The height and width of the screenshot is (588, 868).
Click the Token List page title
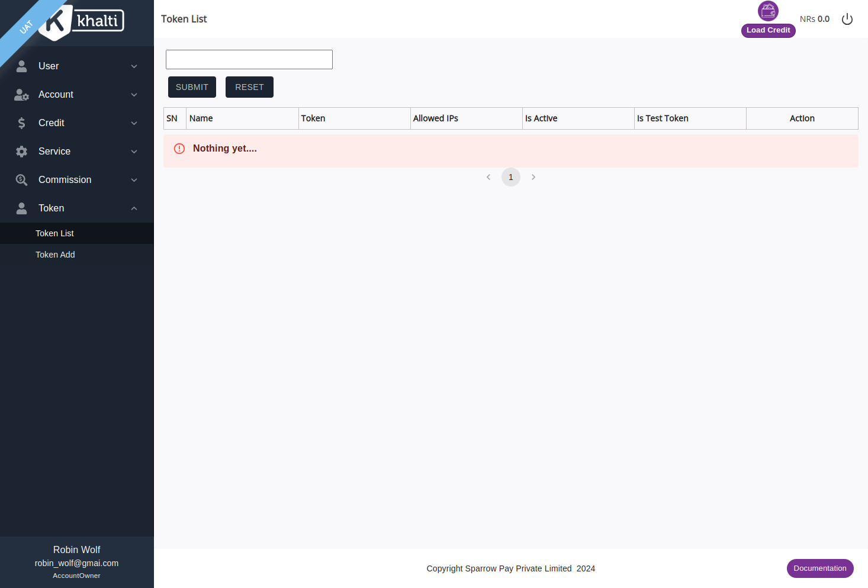[x=184, y=19]
